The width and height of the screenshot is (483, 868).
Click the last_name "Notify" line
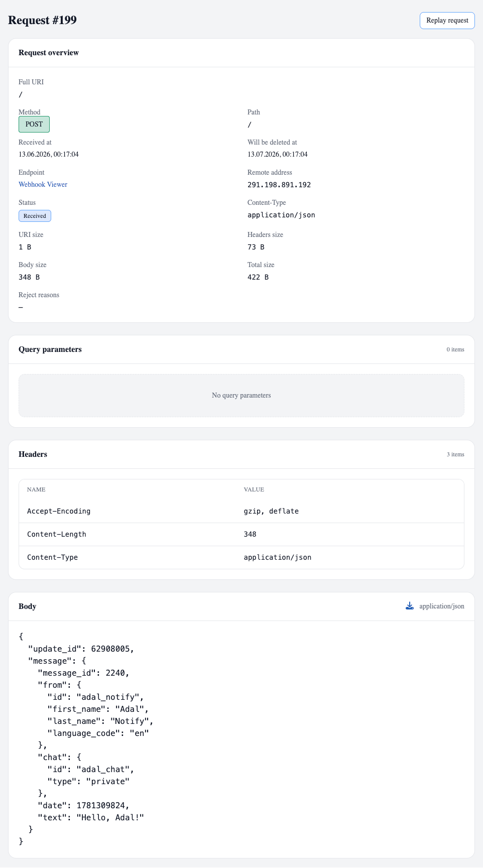click(100, 721)
